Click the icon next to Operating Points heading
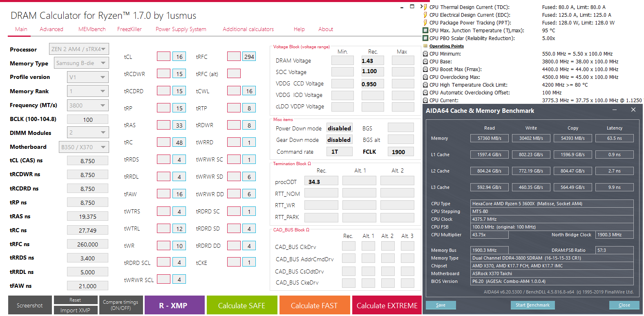644x316 pixels. pos(425,46)
